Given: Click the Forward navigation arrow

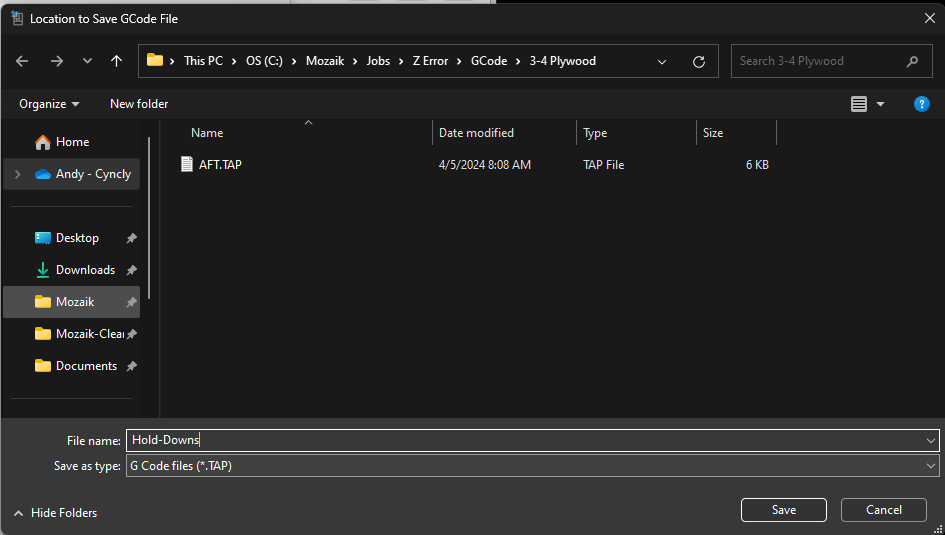Looking at the screenshot, I should (56, 61).
